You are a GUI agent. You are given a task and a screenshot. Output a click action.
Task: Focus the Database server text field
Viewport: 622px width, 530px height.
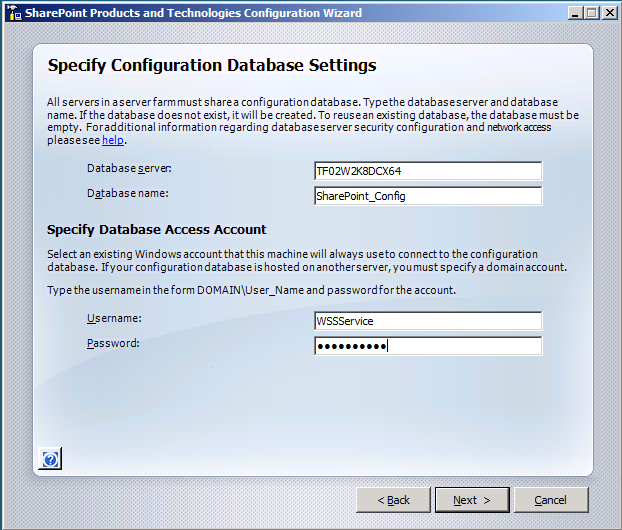click(428, 171)
